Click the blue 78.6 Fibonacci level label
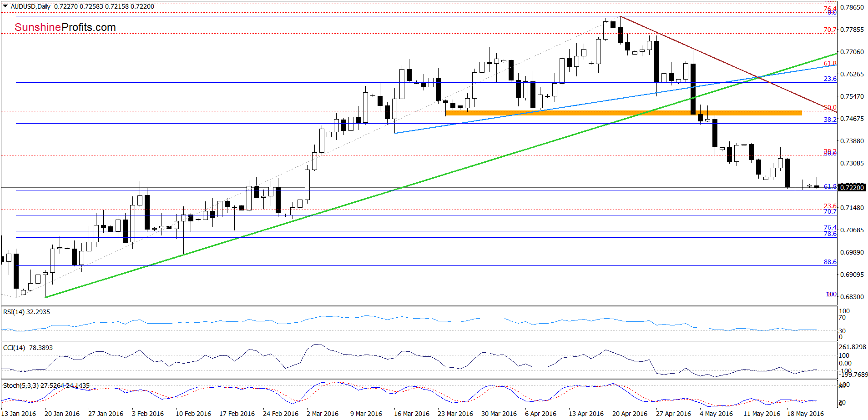The width and height of the screenshot is (868, 420). [830, 234]
